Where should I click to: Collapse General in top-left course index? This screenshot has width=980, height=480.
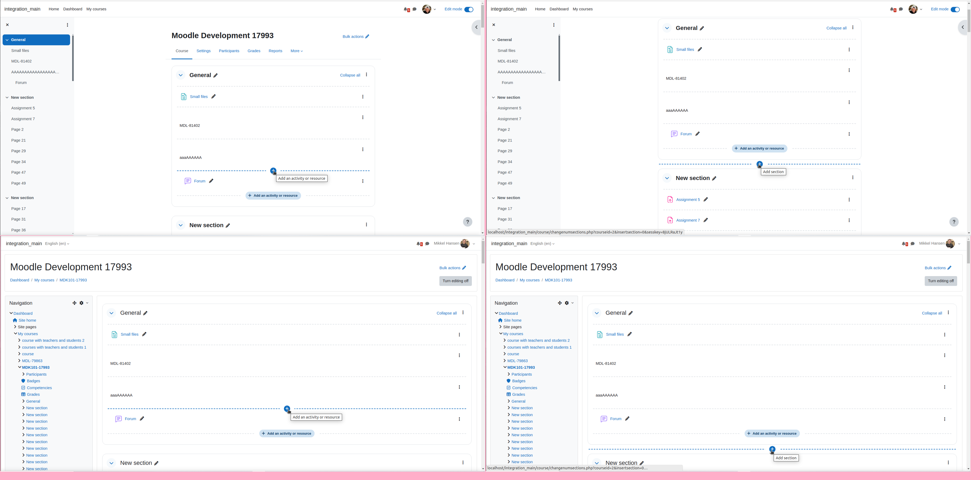tap(7, 40)
